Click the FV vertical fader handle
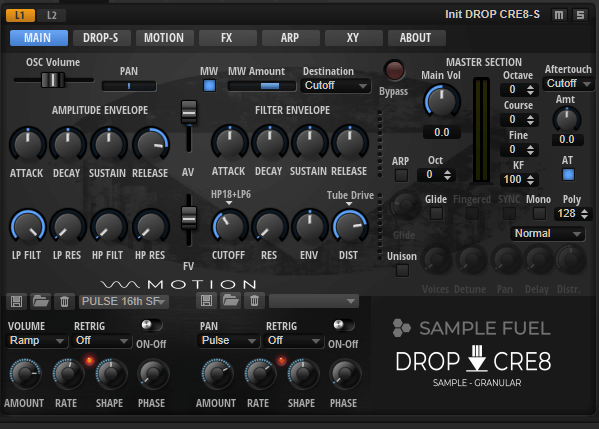 189,218
